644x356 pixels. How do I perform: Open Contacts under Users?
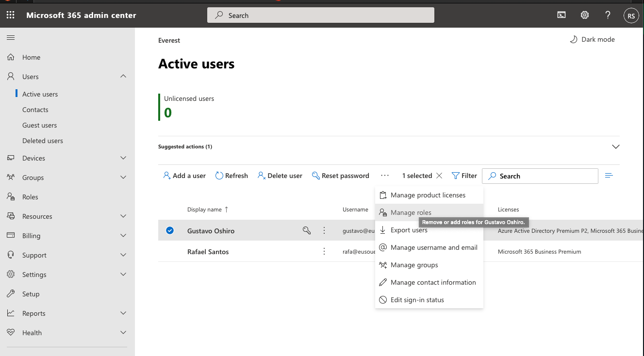coord(35,110)
